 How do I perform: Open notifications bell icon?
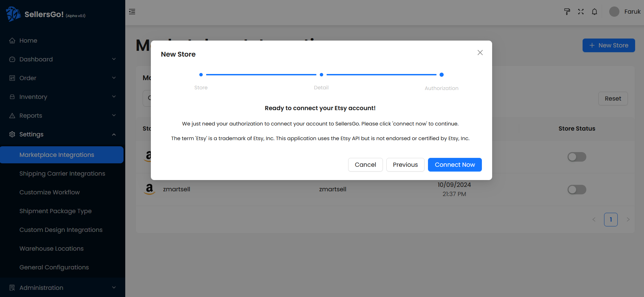[x=595, y=12]
